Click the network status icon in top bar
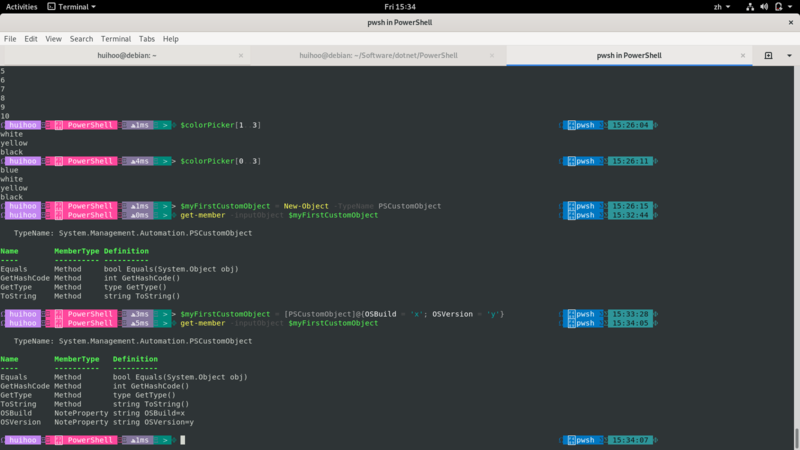The image size is (800, 450). pos(750,6)
